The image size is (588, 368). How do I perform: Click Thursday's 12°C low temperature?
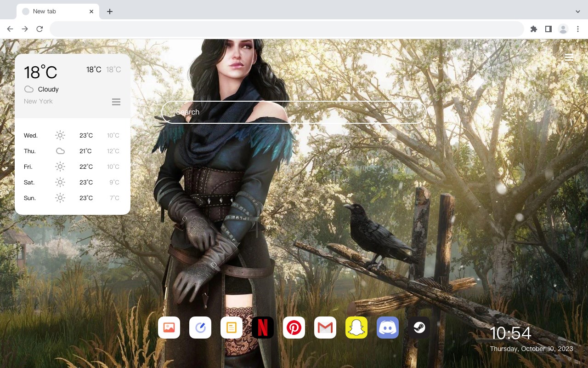tap(113, 151)
